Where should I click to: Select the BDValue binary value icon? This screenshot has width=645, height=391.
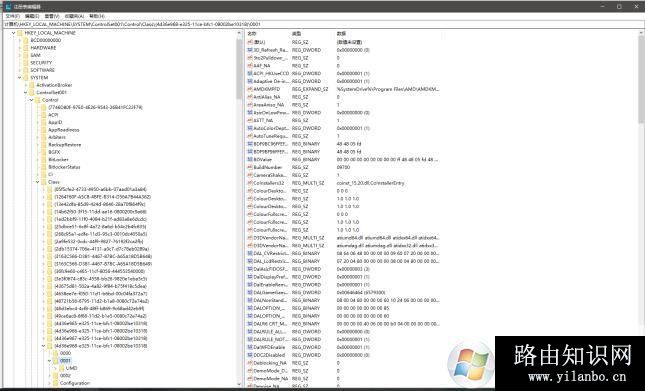[250, 160]
